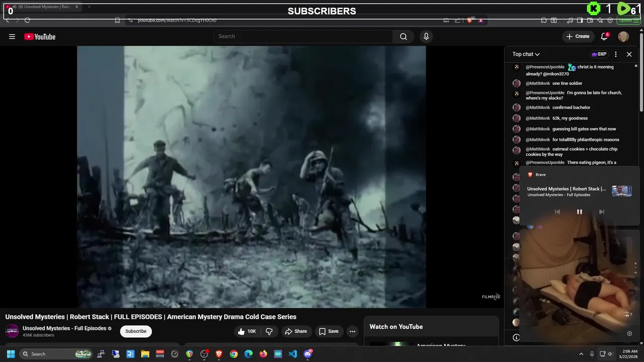Open the YouTube hamburger guide menu
The image size is (644, 362).
(12, 36)
